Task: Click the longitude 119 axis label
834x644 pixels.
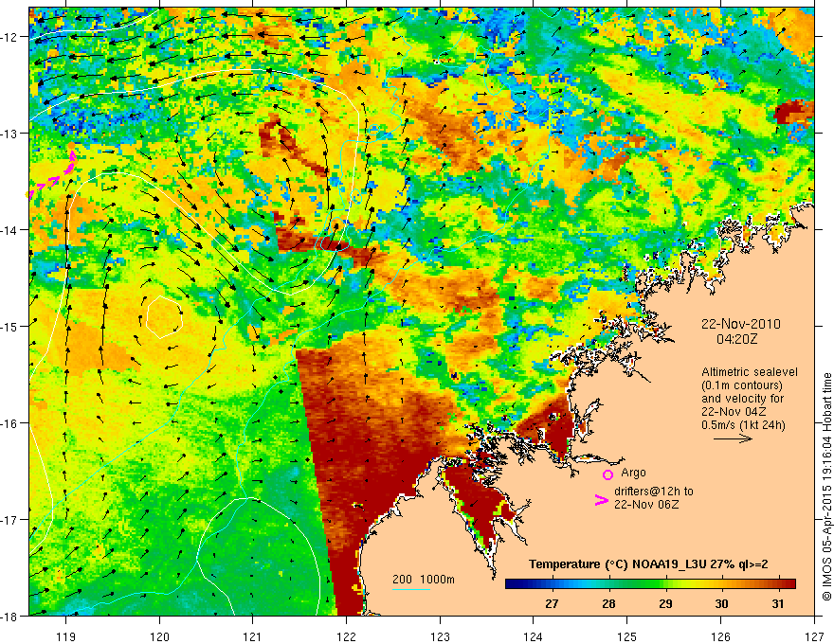Action: [66, 636]
